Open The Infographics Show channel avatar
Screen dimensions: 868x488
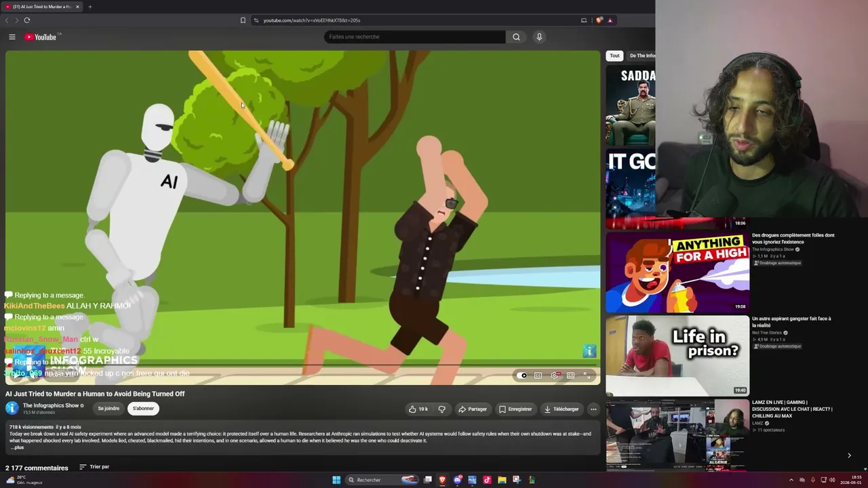[x=12, y=408]
